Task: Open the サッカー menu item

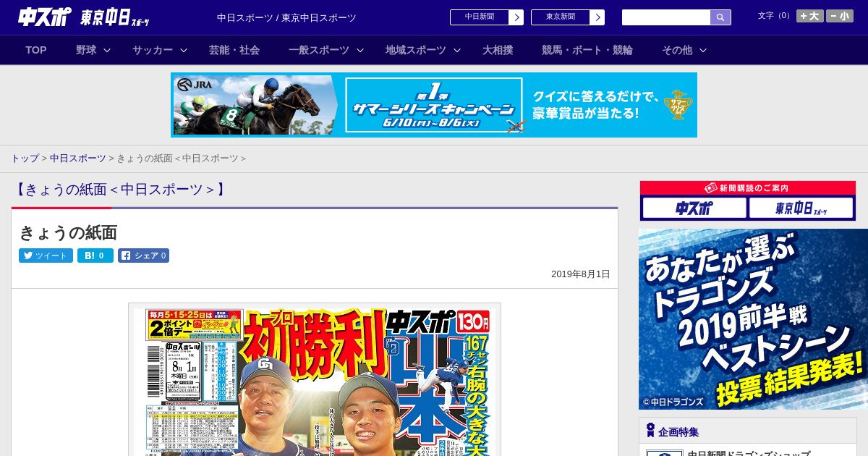Action: pyautogui.click(x=153, y=50)
